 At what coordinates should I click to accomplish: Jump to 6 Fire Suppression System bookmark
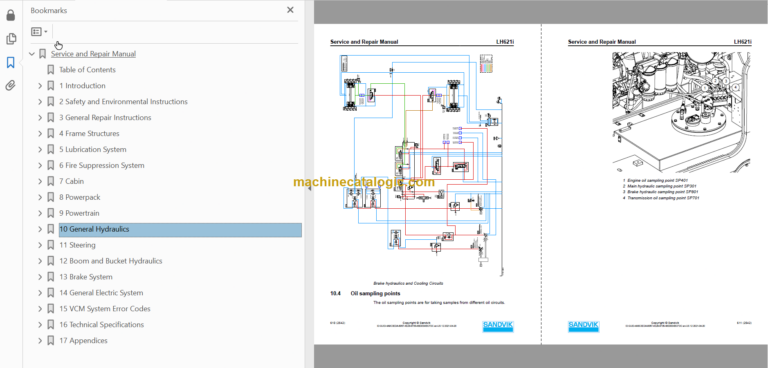(x=101, y=165)
